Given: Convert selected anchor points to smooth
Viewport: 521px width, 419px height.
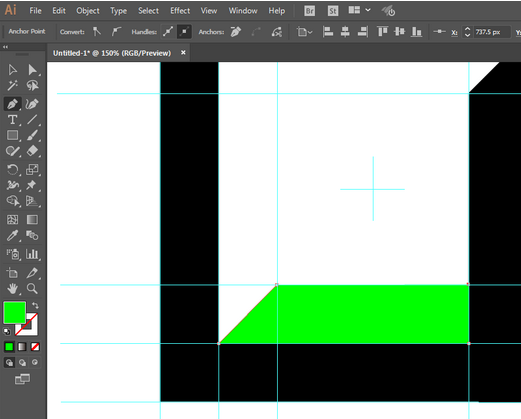Looking at the screenshot, I should point(116,32).
